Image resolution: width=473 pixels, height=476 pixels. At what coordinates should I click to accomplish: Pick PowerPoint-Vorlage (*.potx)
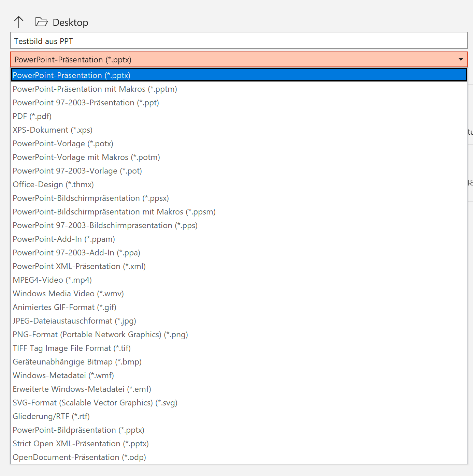(239, 144)
